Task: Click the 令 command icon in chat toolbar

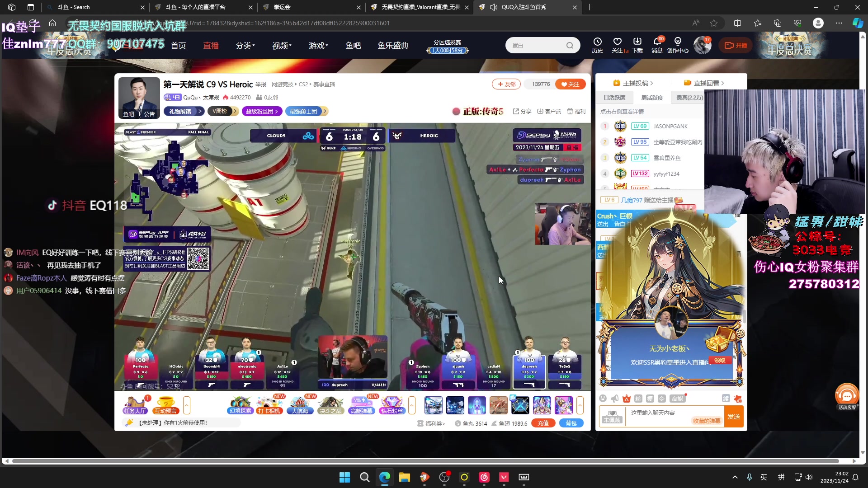Action: 661,399
